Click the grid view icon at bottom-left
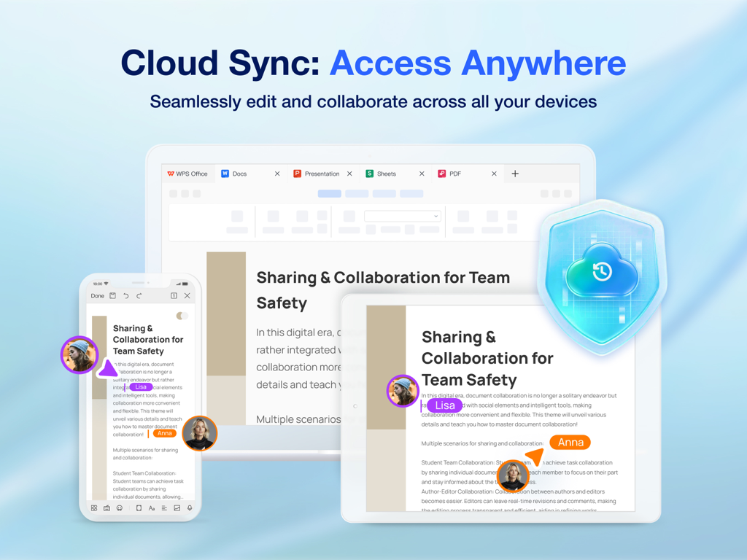747x560 pixels. click(x=95, y=507)
